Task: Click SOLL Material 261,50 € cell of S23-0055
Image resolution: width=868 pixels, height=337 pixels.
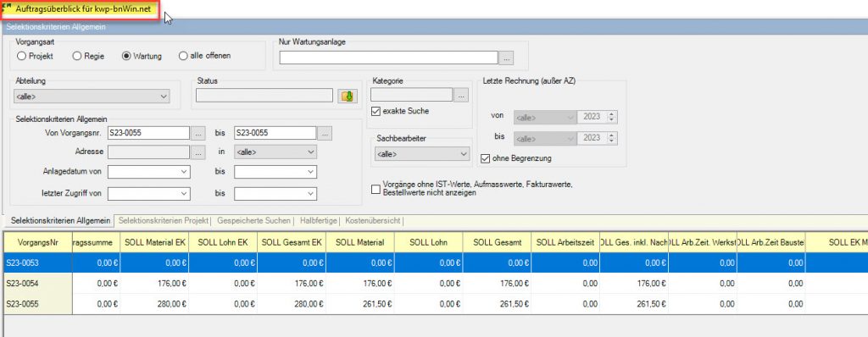Action: (x=359, y=304)
